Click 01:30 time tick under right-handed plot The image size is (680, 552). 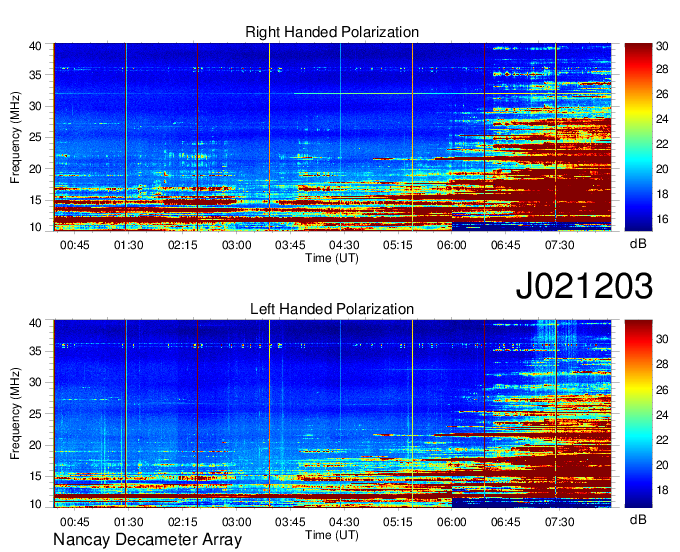pyautogui.click(x=128, y=245)
